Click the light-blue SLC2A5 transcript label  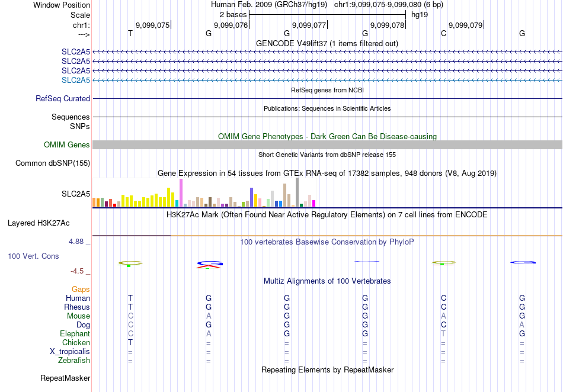click(76, 80)
